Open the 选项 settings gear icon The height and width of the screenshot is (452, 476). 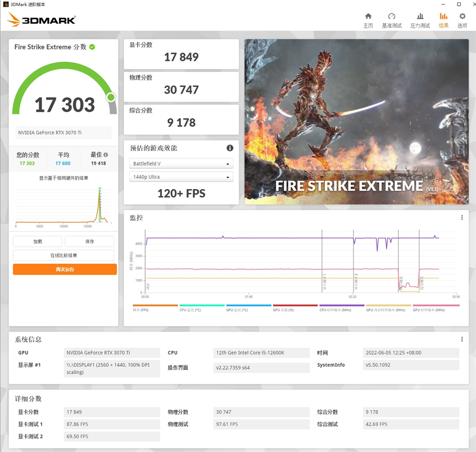pos(462,19)
